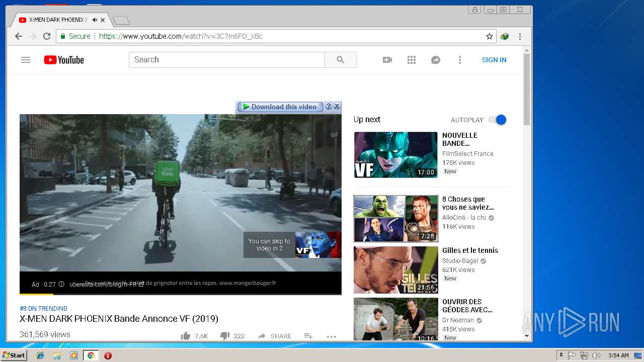This screenshot has width=644, height=362.
Task: Open the ad info icon
Action: 61,284
